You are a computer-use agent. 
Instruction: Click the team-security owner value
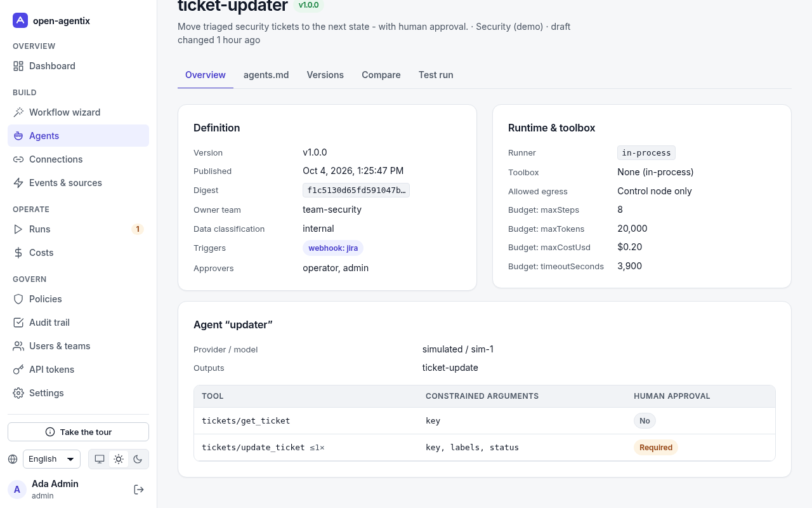[x=332, y=210]
